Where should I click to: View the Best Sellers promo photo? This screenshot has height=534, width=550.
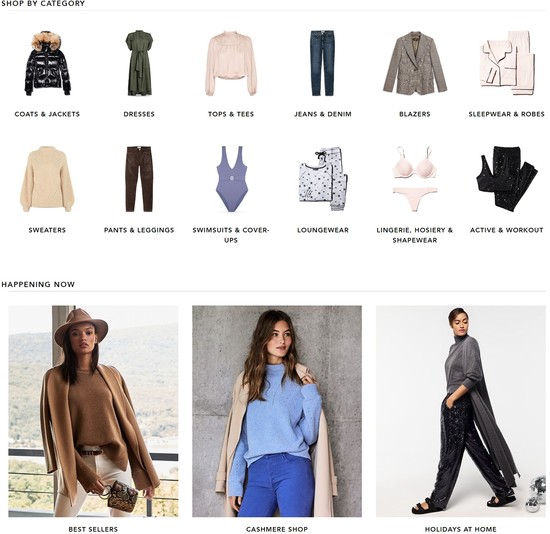93,411
